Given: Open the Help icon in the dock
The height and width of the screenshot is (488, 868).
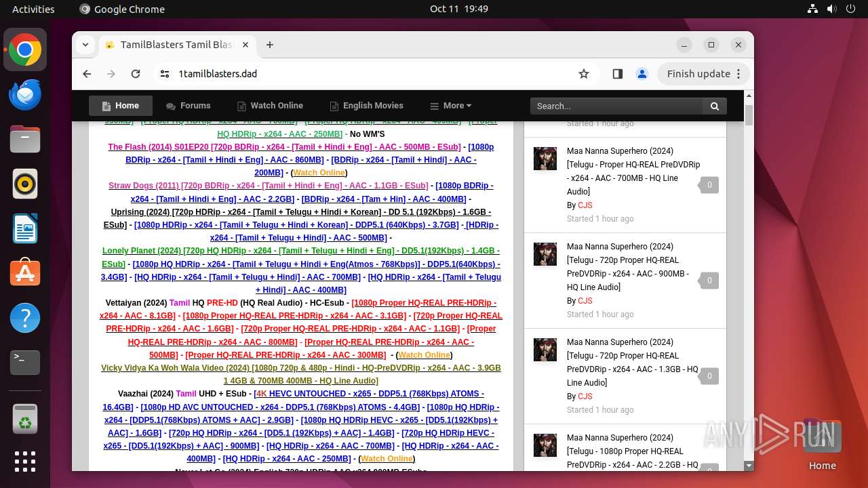Looking at the screenshot, I should point(25,318).
